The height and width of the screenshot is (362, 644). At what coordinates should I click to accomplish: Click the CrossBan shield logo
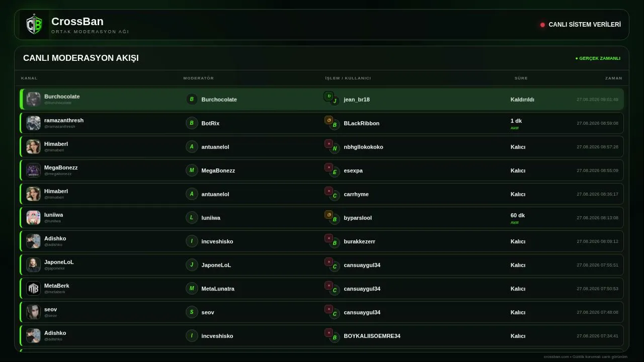tap(34, 25)
